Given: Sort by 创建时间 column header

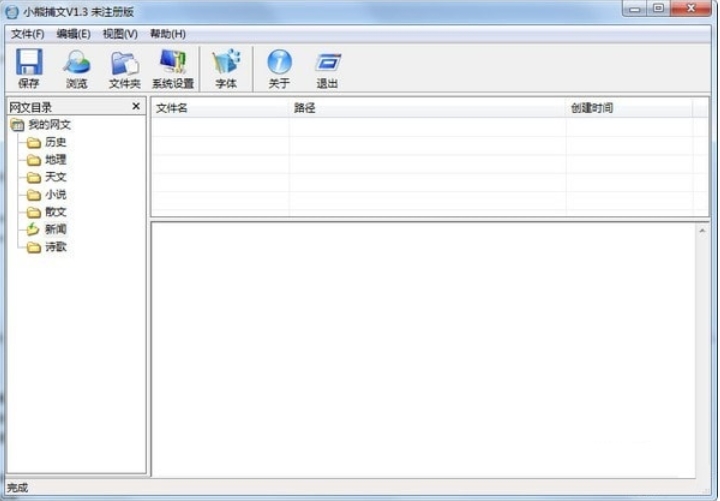Looking at the screenshot, I should tap(629, 108).
